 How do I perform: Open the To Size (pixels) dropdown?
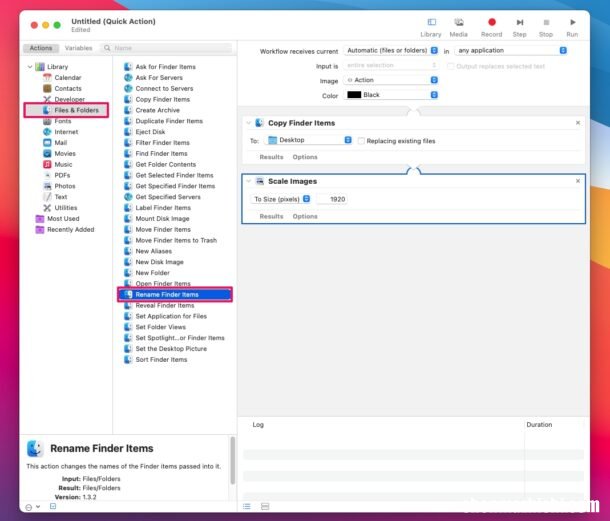pyautogui.click(x=281, y=199)
